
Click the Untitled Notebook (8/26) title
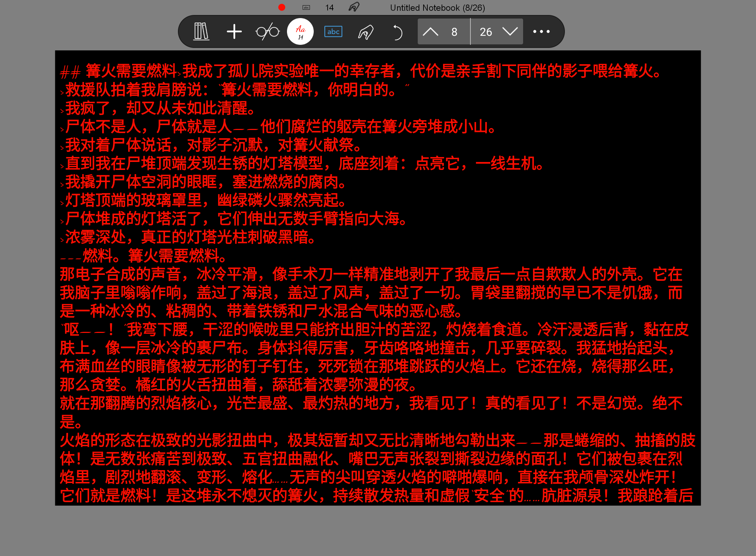[x=437, y=8]
